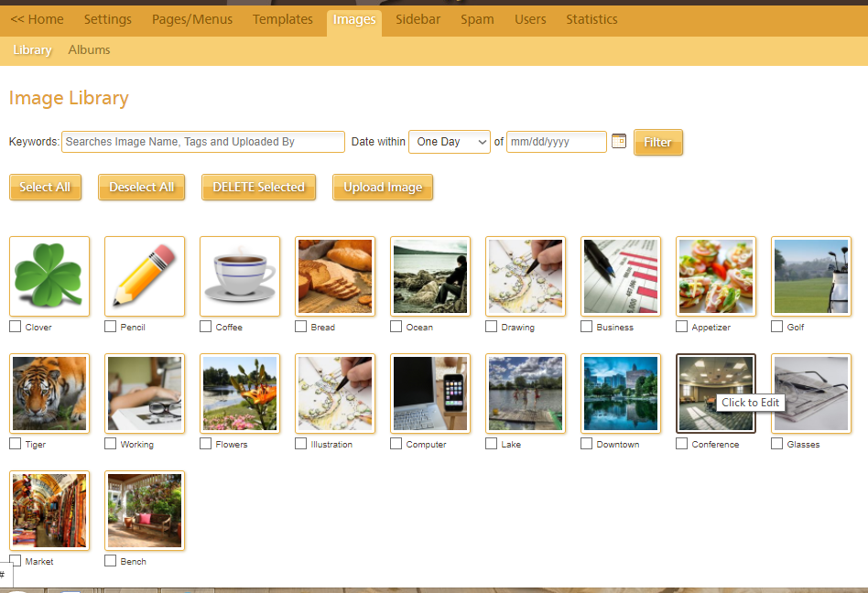Check the Pencil checkbox
The width and height of the screenshot is (868, 593).
[110, 327]
